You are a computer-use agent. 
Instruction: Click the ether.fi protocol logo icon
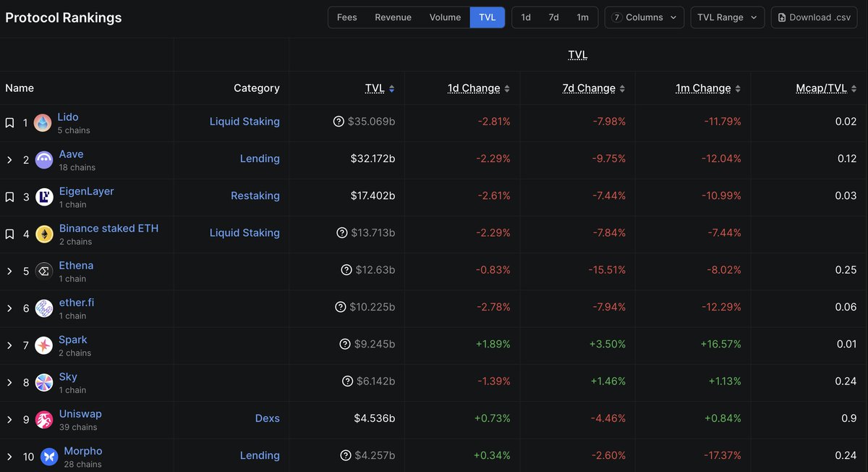coord(44,308)
